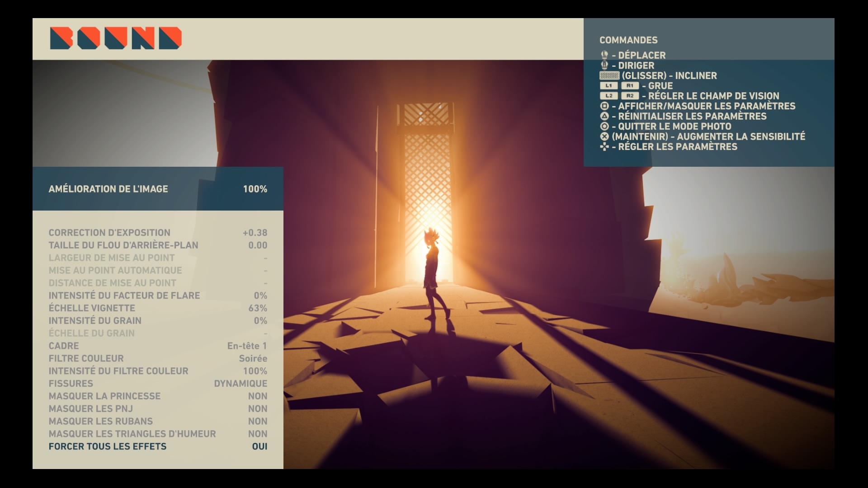Image resolution: width=868 pixels, height=488 pixels.
Task: Click the square button icon for AFFICHER/MASQUER
Action: 604,106
